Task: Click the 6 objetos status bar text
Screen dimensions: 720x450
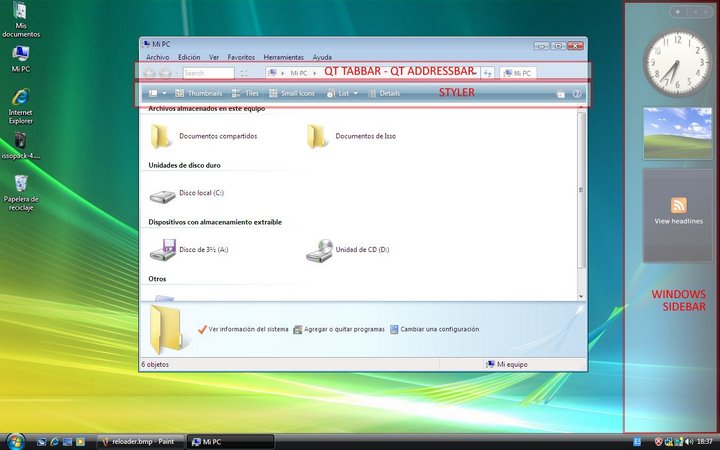Action: coord(155,365)
